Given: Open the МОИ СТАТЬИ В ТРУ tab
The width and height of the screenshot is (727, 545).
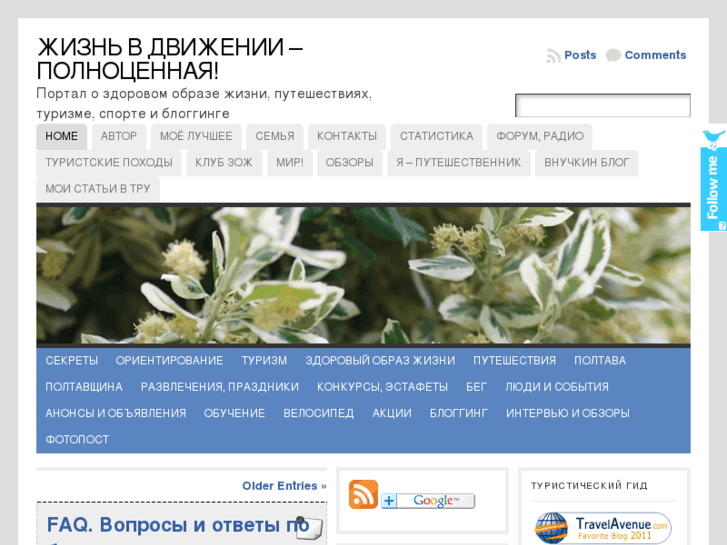Looking at the screenshot, I should coord(98,189).
